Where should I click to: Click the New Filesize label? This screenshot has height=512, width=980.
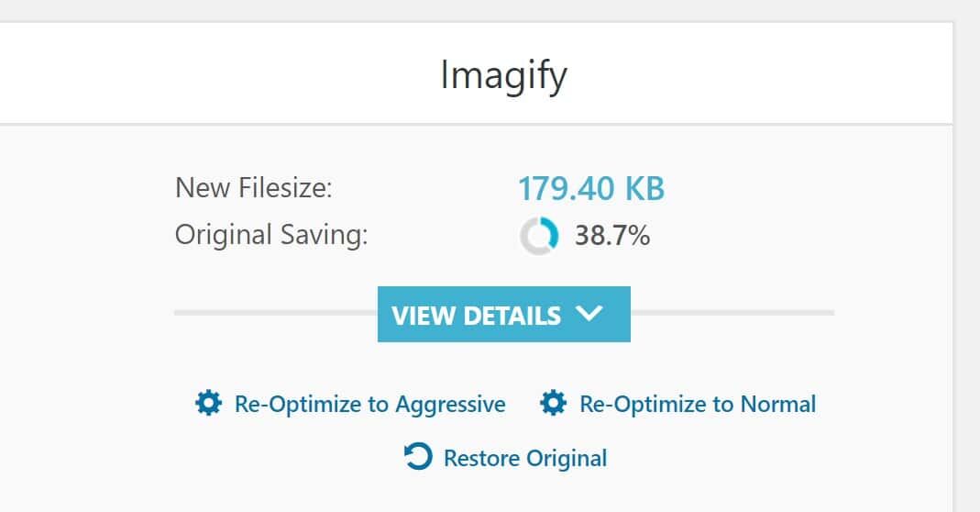(x=254, y=189)
